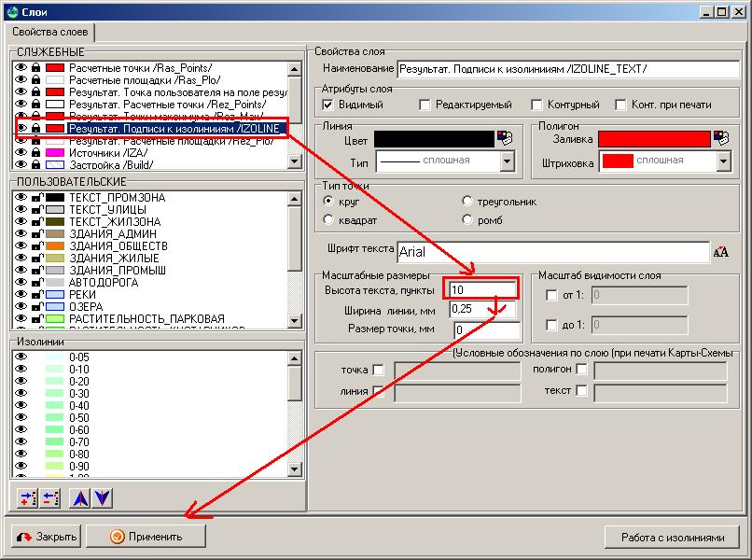Enable the Контурный checkbox
Image resolution: width=752 pixels, height=560 pixels.
pyautogui.click(x=537, y=105)
